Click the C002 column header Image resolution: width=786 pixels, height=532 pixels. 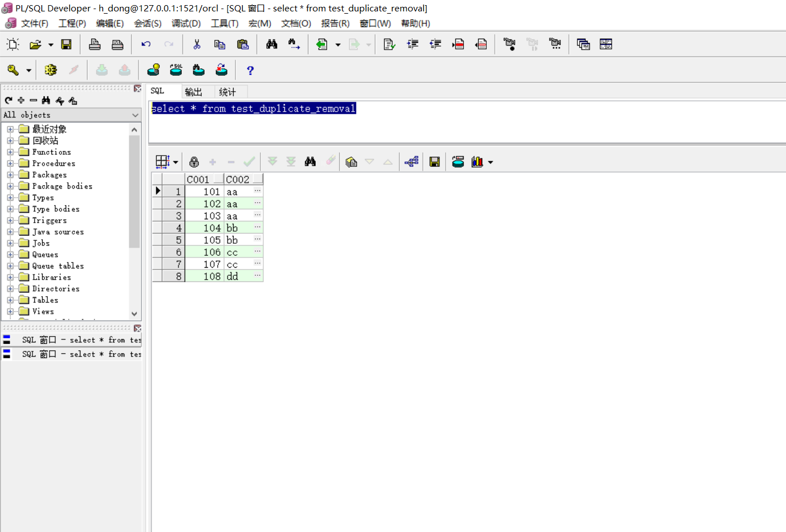(x=243, y=179)
